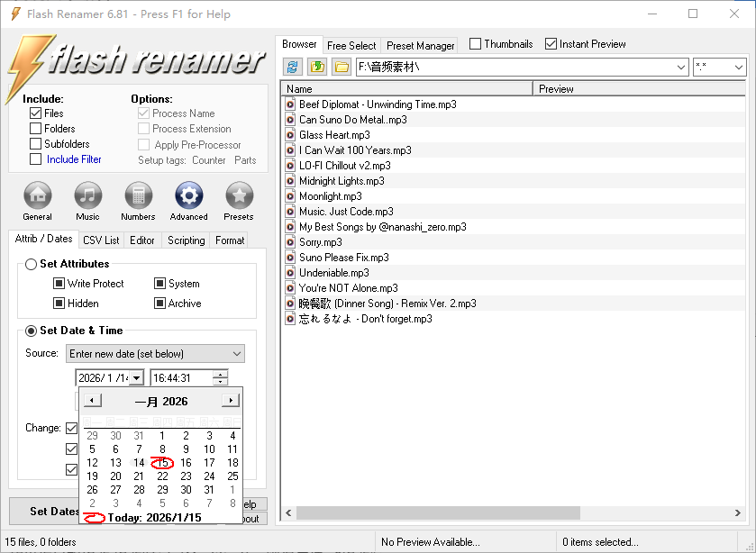Select the Set Attributes radio button
Viewport: 756px width, 553px height.
32,264
